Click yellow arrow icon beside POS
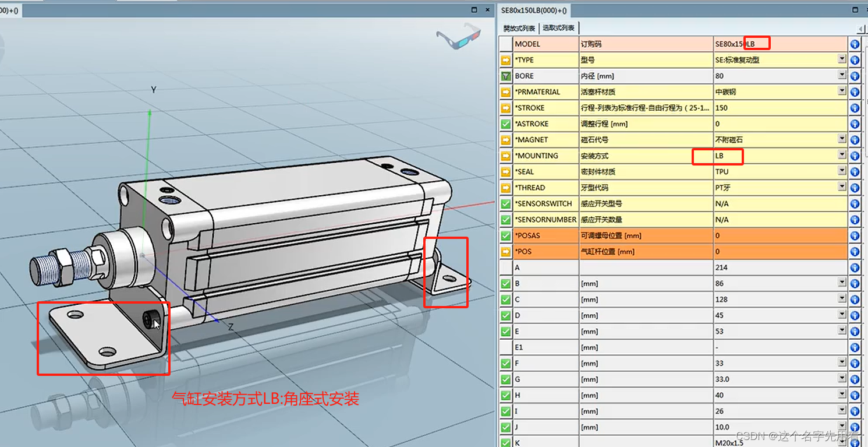This screenshot has width=868, height=447. coord(505,252)
